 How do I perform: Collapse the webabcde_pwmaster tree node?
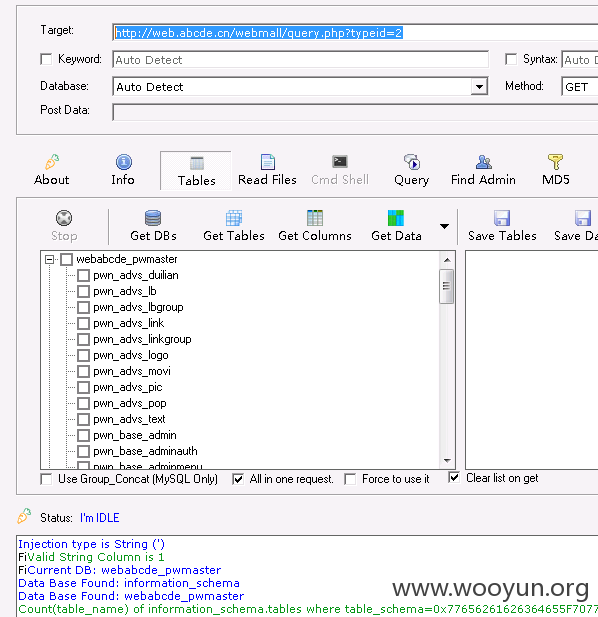point(49,259)
